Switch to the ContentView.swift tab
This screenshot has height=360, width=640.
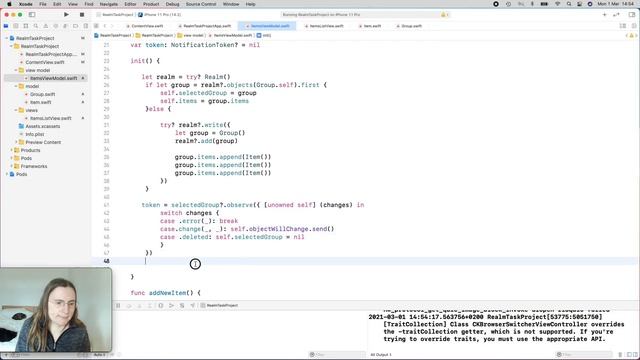(144, 26)
